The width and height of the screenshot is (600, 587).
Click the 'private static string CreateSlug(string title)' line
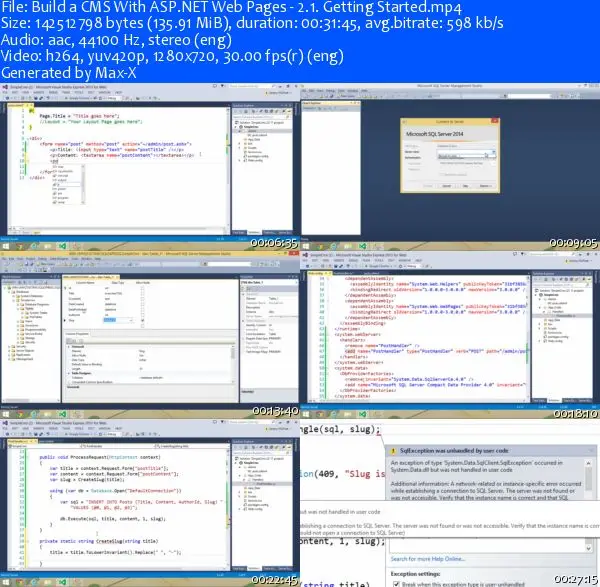pyautogui.click(x=99, y=541)
